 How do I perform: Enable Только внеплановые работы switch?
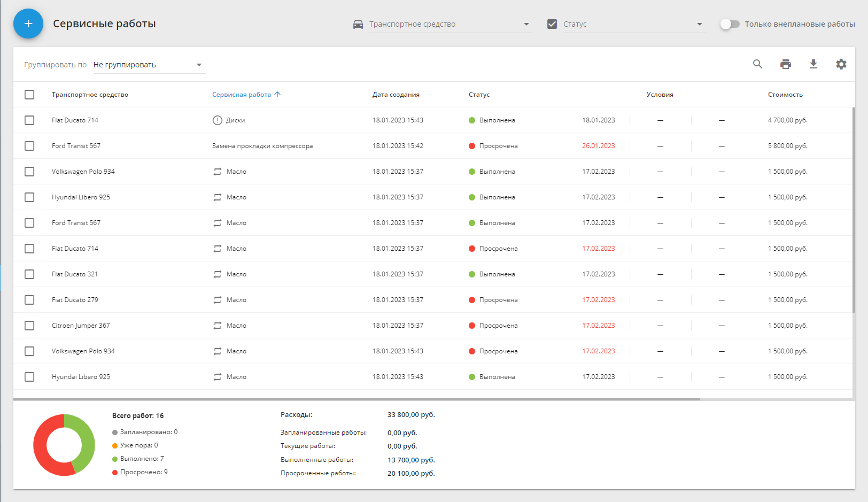click(730, 24)
